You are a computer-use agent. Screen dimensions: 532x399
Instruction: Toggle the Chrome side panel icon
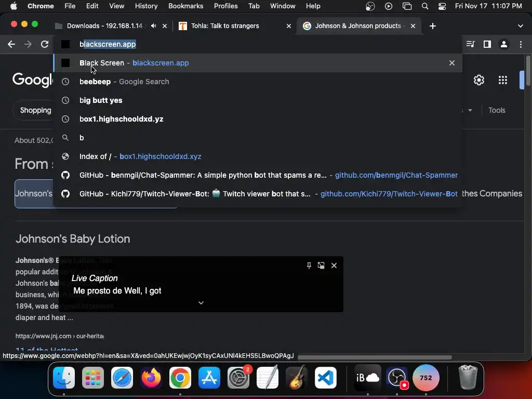[x=487, y=44]
